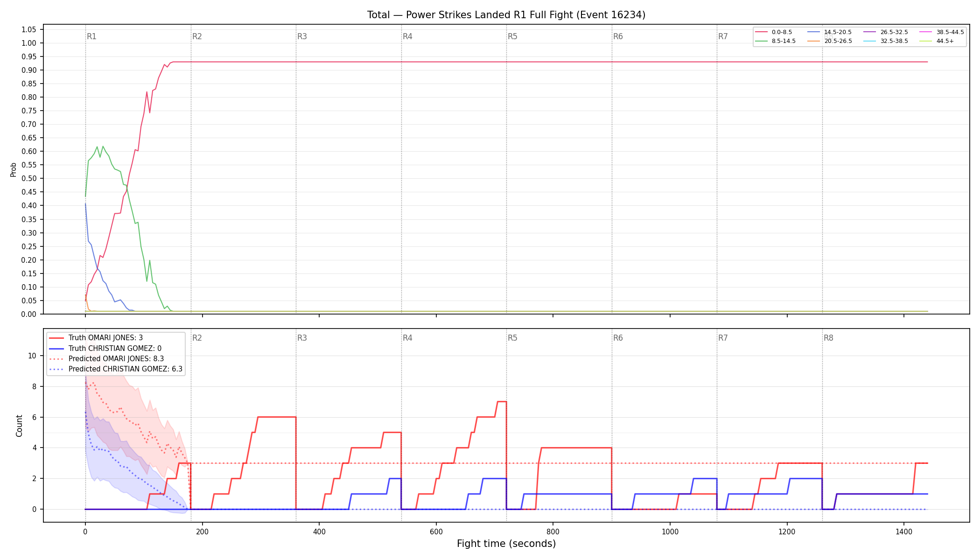Click the R4 round label in Count chart
Screen dimensions: 980x560
[x=407, y=338]
